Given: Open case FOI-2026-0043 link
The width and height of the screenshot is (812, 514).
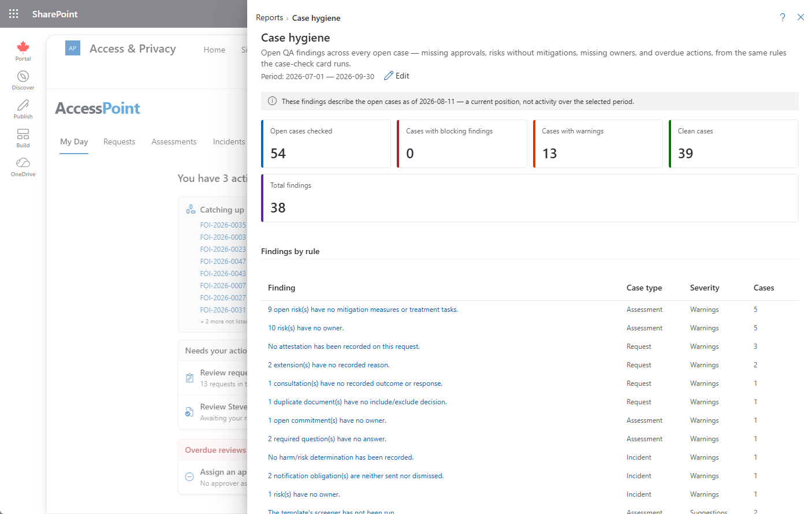Looking at the screenshot, I should tap(223, 274).
